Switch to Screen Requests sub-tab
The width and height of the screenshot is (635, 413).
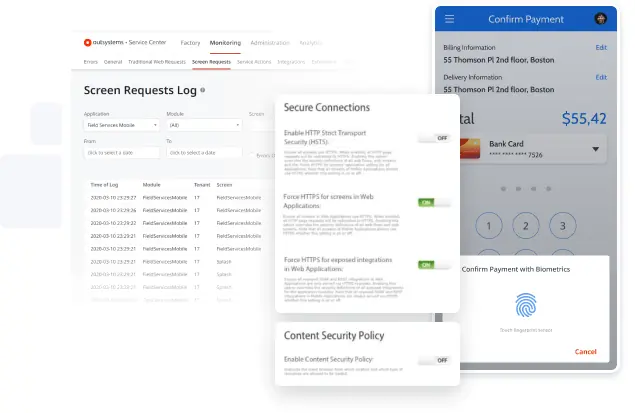(x=211, y=62)
